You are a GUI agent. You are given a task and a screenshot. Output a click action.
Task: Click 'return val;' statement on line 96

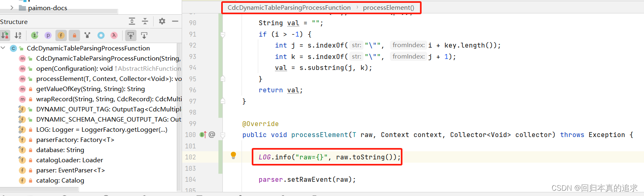click(281, 90)
